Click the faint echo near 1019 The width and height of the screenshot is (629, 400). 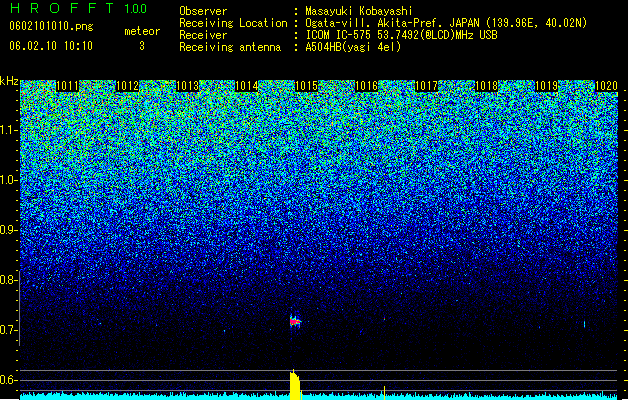pyautogui.click(x=584, y=324)
